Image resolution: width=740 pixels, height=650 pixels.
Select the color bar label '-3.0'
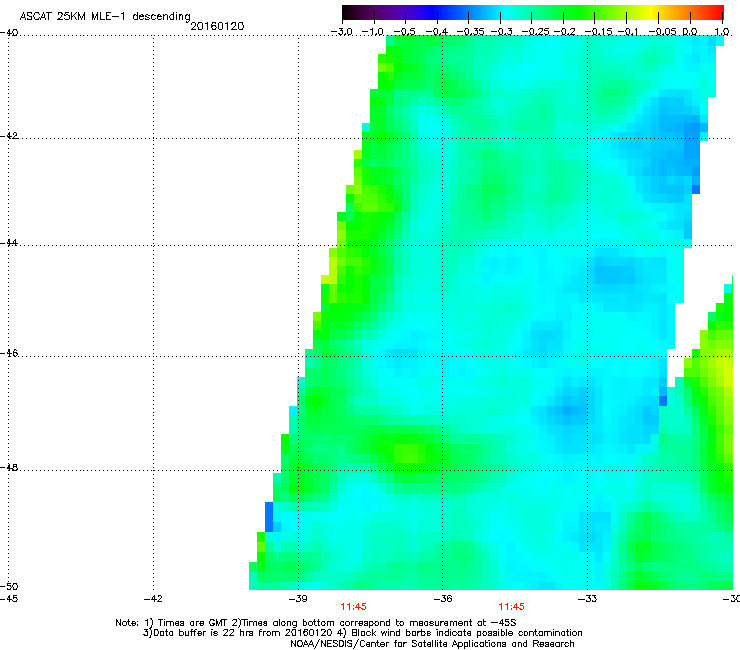342,32
